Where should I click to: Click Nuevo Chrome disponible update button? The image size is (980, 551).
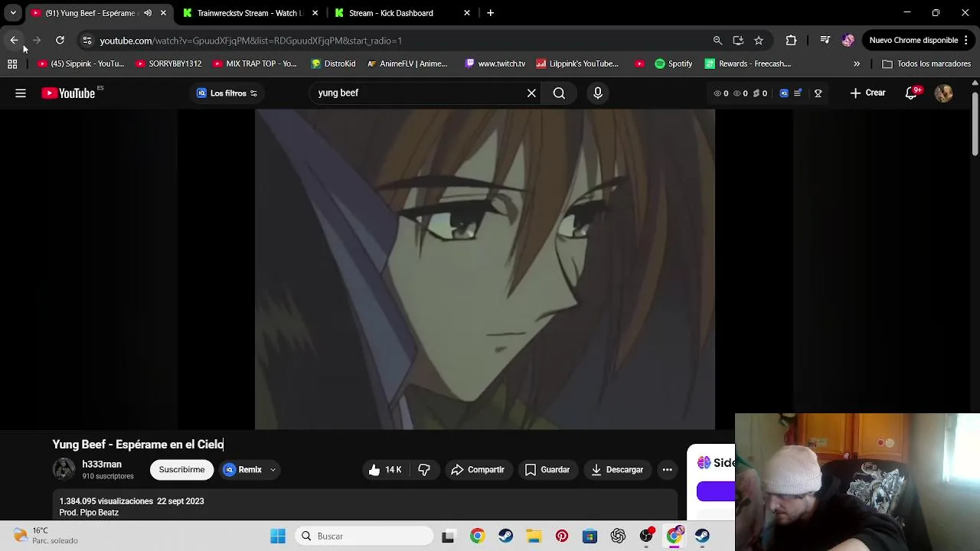point(919,41)
